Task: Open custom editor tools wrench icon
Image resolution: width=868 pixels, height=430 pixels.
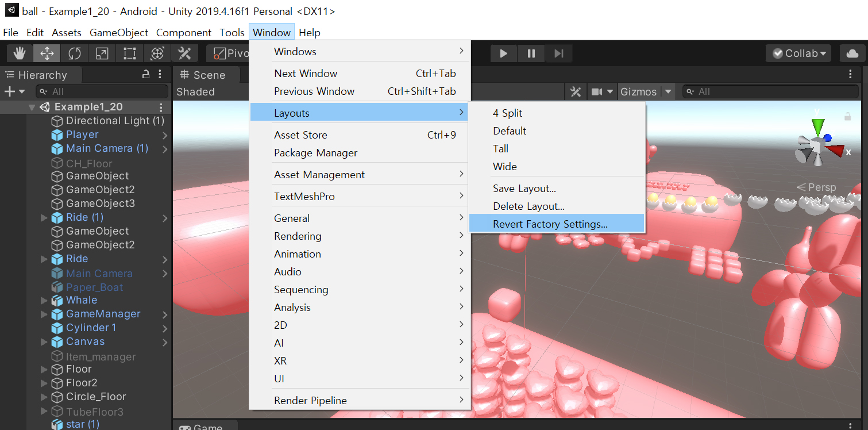Action: (184, 53)
